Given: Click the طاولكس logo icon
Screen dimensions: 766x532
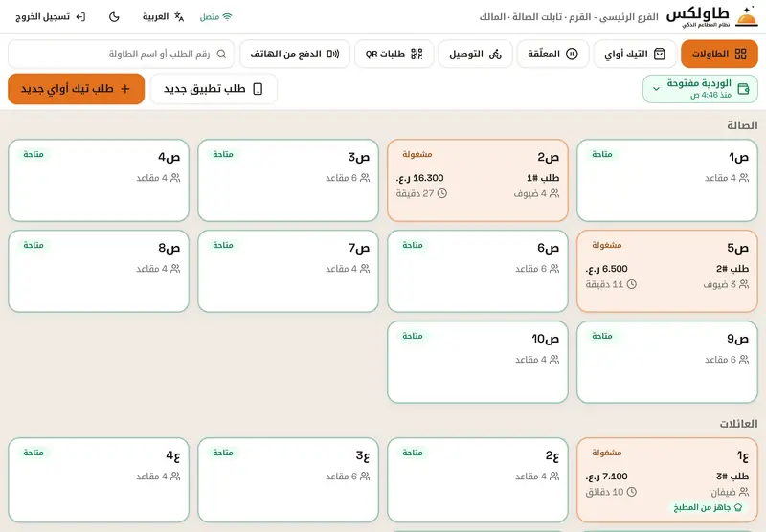Looking at the screenshot, I should tap(747, 17).
